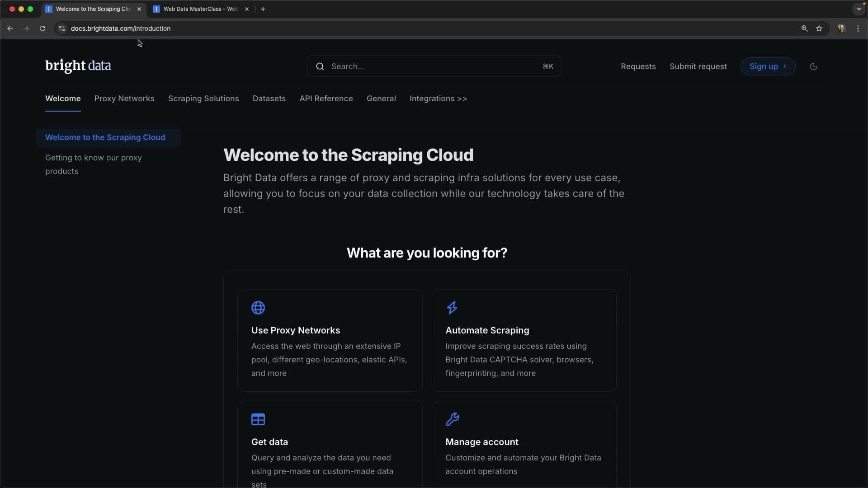Viewport: 868px width, 488px height.
Task: Click the table icon on Get data card
Action: 258,419
